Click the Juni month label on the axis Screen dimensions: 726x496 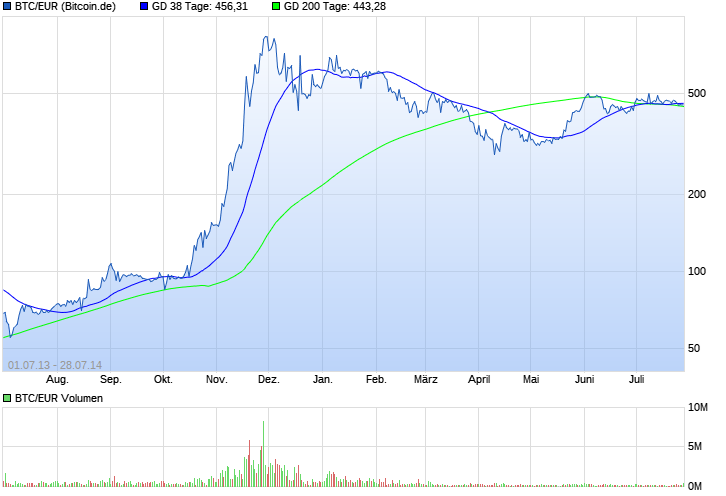tap(584, 379)
